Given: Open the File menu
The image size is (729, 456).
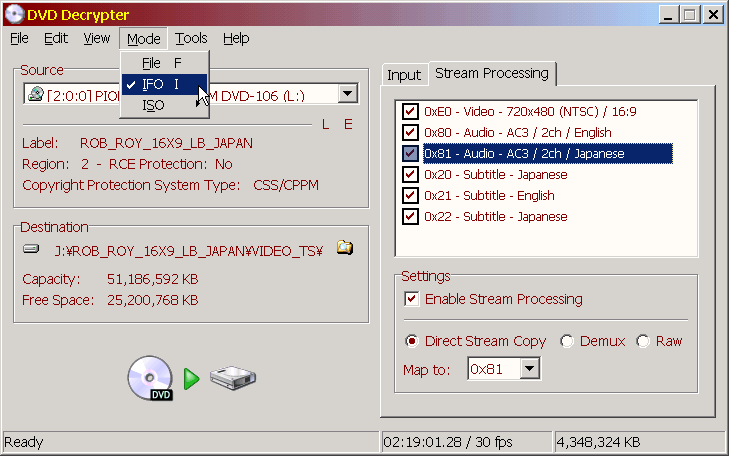Looking at the screenshot, I should (20, 39).
